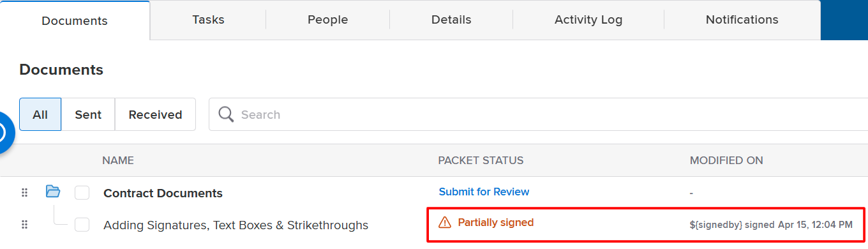868x249 pixels.
Task: Click drag handle for Adding Signatures document
Action: click(x=25, y=225)
